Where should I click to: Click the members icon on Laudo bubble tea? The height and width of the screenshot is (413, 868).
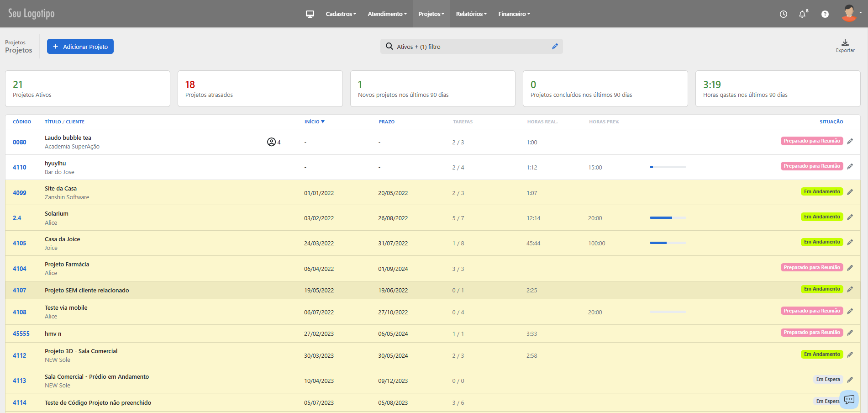pyautogui.click(x=272, y=142)
